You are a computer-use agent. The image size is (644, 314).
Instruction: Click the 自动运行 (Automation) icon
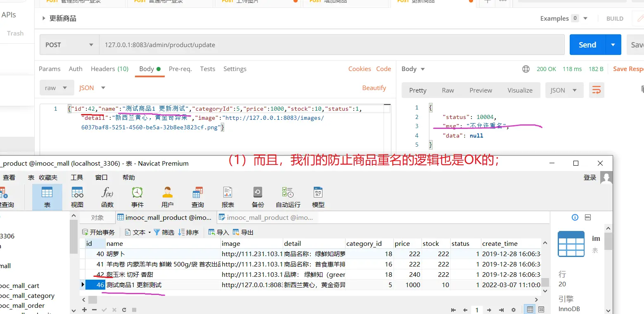(x=288, y=197)
